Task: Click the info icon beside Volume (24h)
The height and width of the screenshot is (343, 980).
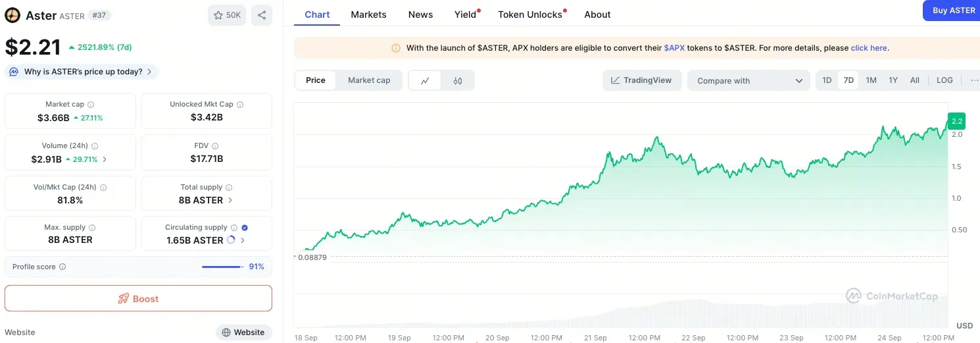Action: 94,146
